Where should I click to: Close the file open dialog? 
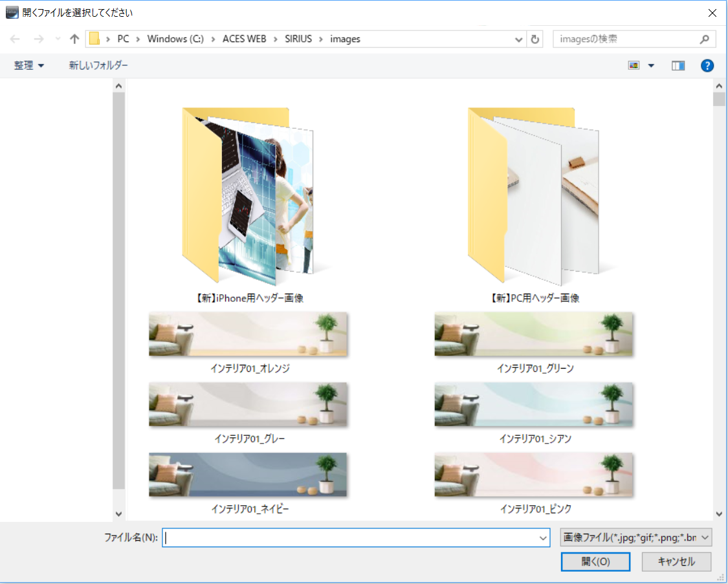point(712,13)
